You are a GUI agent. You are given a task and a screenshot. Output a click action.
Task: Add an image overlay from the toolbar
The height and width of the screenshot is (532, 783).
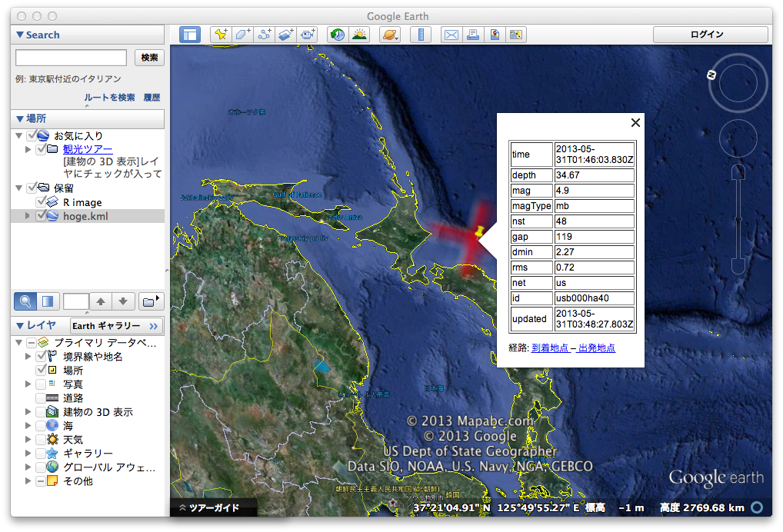(x=286, y=35)
